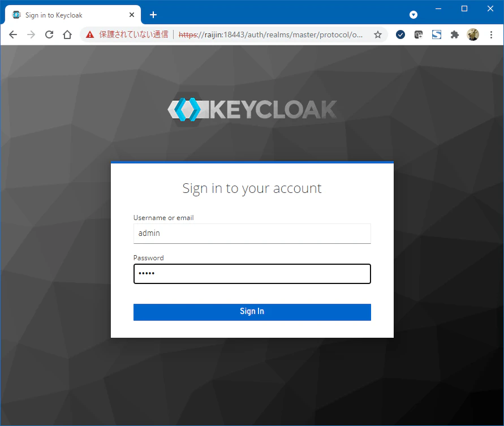Screen dimensions: 504x426
Task: Open the extensions puzzle piece menu
Action: click(x=455, y=35)
